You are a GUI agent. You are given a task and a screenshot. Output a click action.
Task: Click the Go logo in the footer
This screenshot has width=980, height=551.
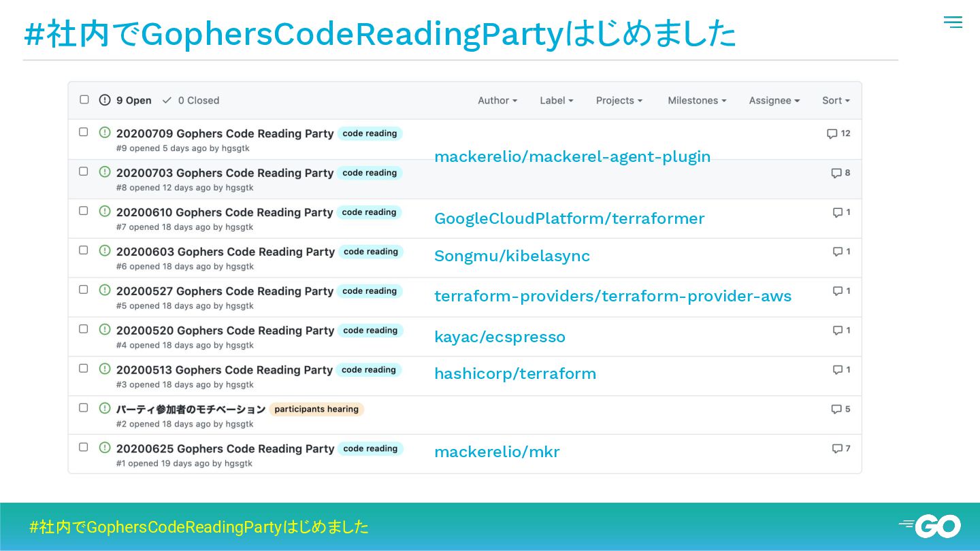(x=930, y=526)
